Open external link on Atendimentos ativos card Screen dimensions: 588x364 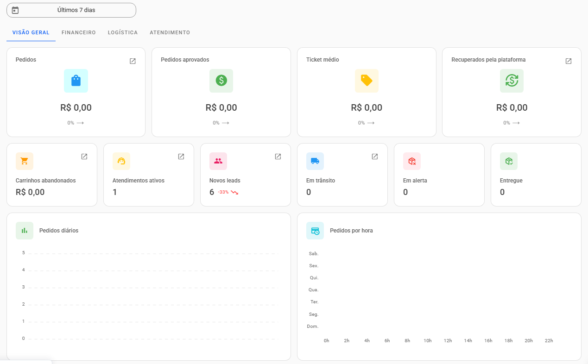point(181,157)
